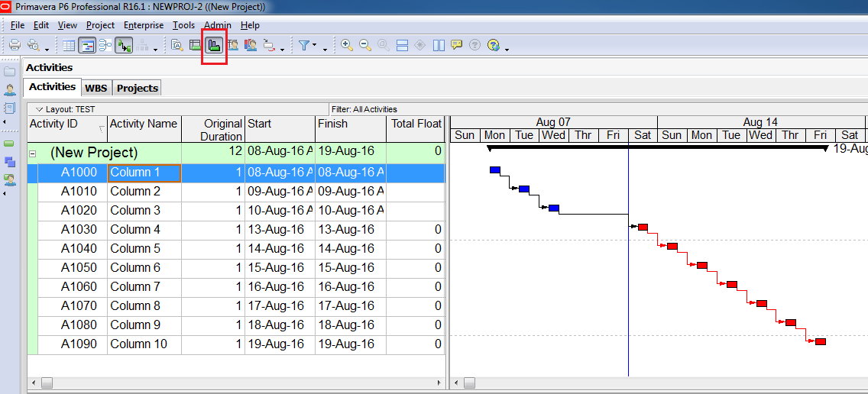Viewport: 868px width, 394px height.
Task: Click the red Gantt bar for Column 10
Action: click(x=820, y=341)
